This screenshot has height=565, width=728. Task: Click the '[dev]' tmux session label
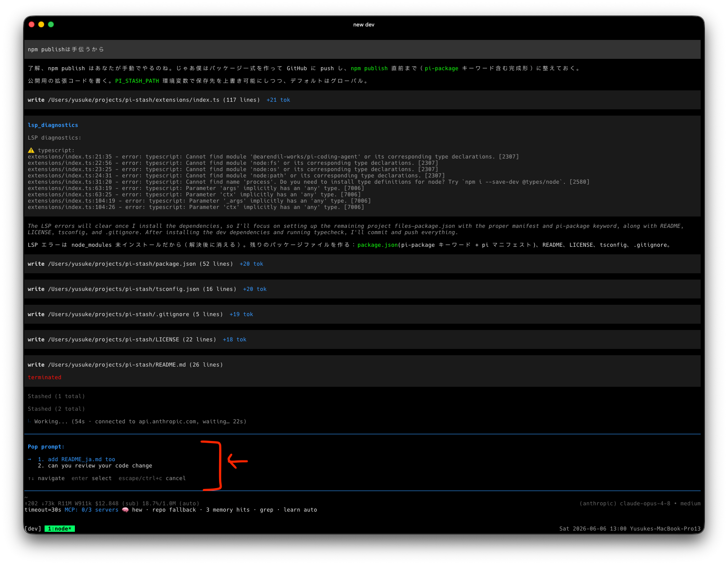point(33,528)
